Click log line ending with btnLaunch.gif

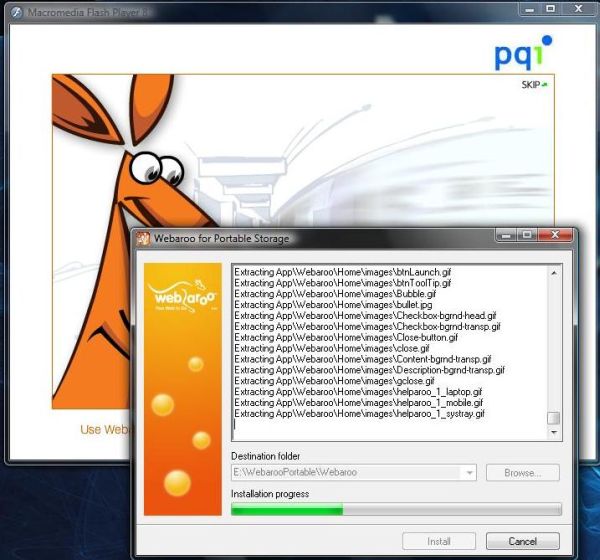tap(343, 272)
